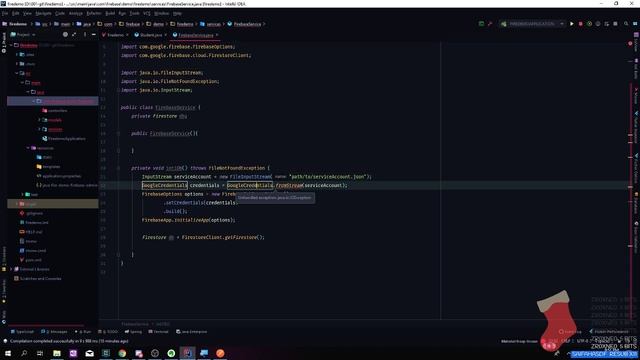
Task: Open the Build menu
Action: [x=110, y=13]
